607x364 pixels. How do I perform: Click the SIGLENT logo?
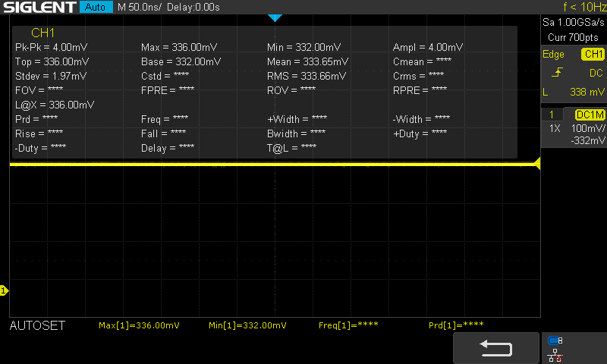click(x=39, y=7)
